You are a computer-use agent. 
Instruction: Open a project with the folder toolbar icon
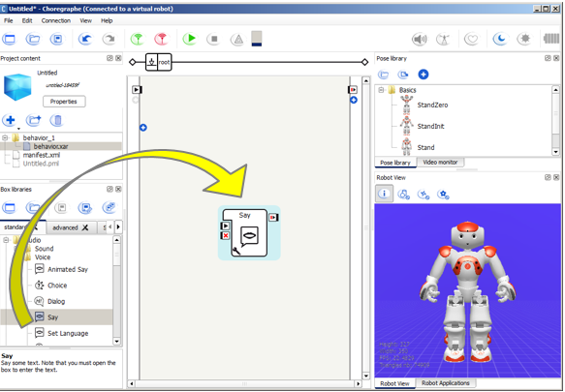(33, 39)
